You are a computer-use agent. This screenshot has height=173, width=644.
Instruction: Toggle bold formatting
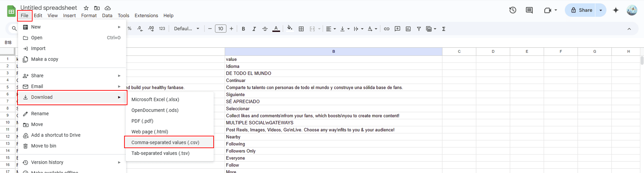[244, 29]
